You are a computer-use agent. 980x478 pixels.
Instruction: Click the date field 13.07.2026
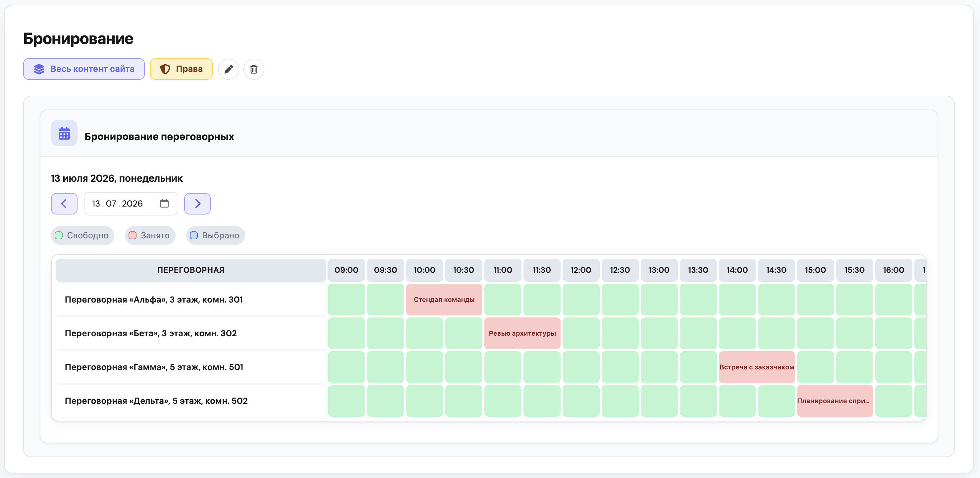point(131,204)
